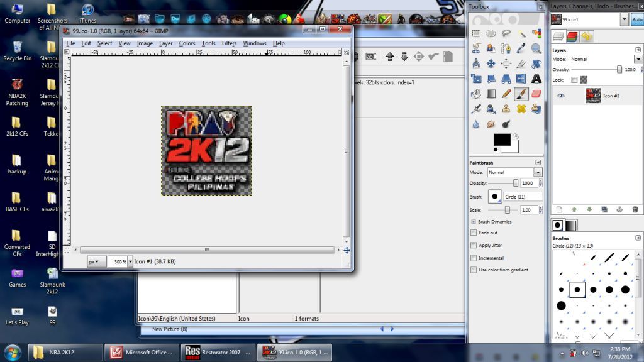
Task: Open the File menu
Action: tap(70, 43)
